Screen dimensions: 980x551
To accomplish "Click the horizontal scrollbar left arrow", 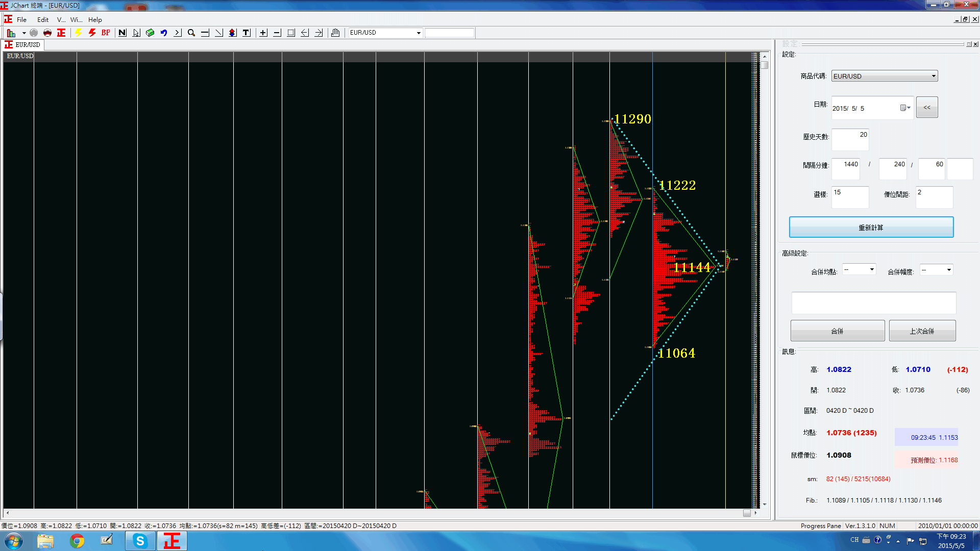I will coord(7,513).
